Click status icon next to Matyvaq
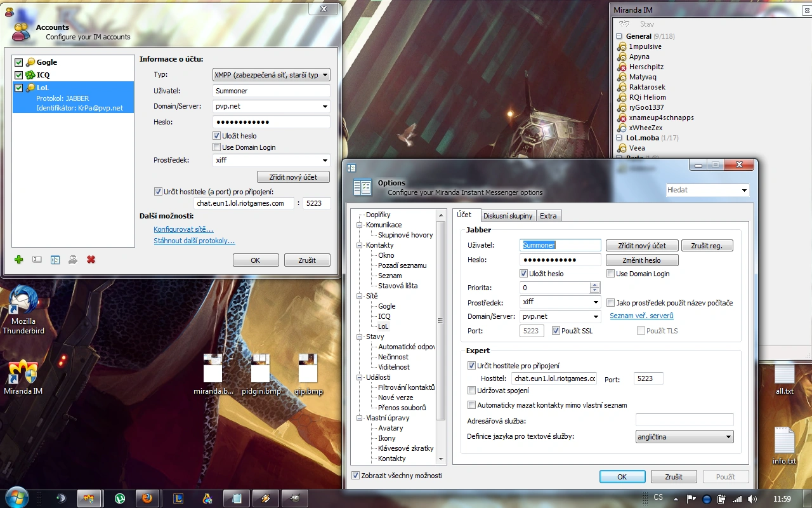The height and width of the screenshot is (508, 812). click(622, 77)
